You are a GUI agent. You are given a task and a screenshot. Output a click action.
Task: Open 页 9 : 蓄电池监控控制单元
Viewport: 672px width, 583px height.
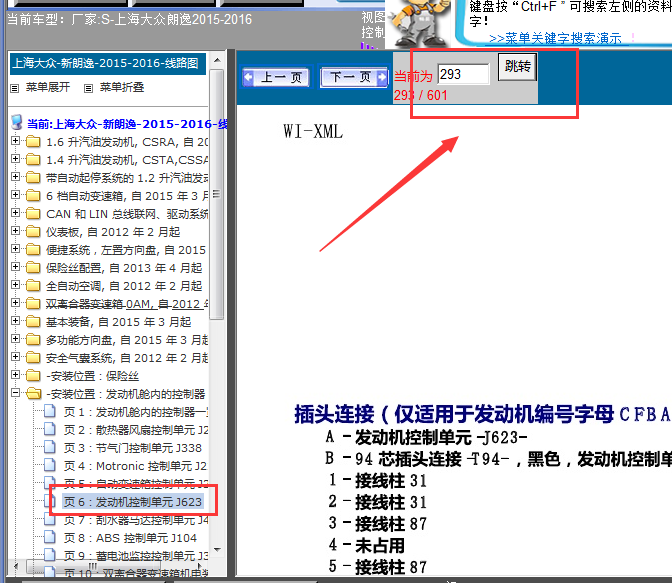(135, 556)
